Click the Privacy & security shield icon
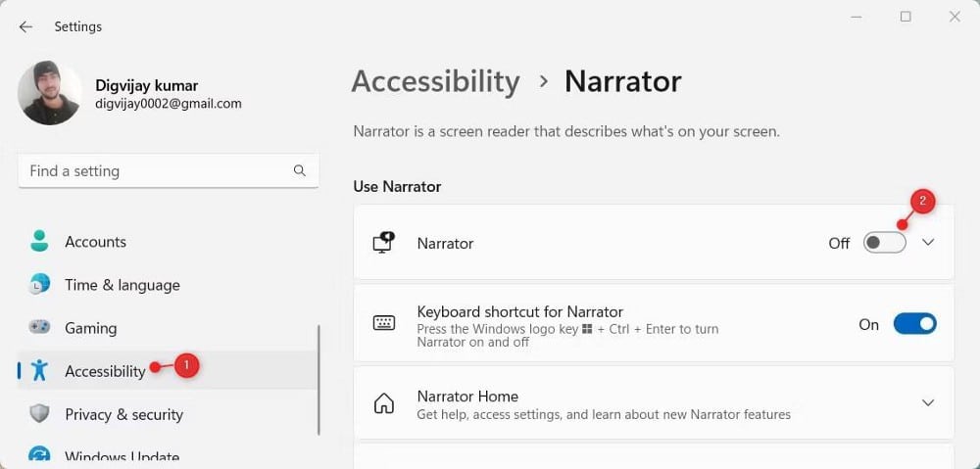Screen dimensions: 980x469 [39, 414]
